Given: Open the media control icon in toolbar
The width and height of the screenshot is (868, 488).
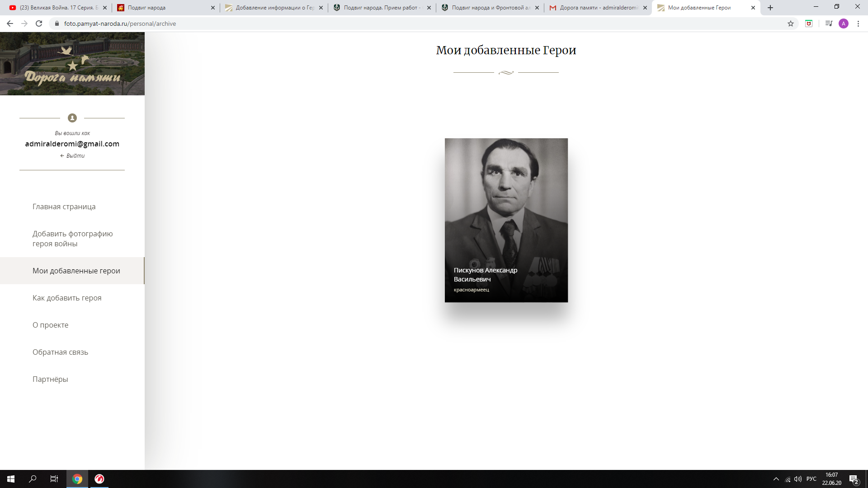Looking at the screenshot, I should [x=829, y=23].
